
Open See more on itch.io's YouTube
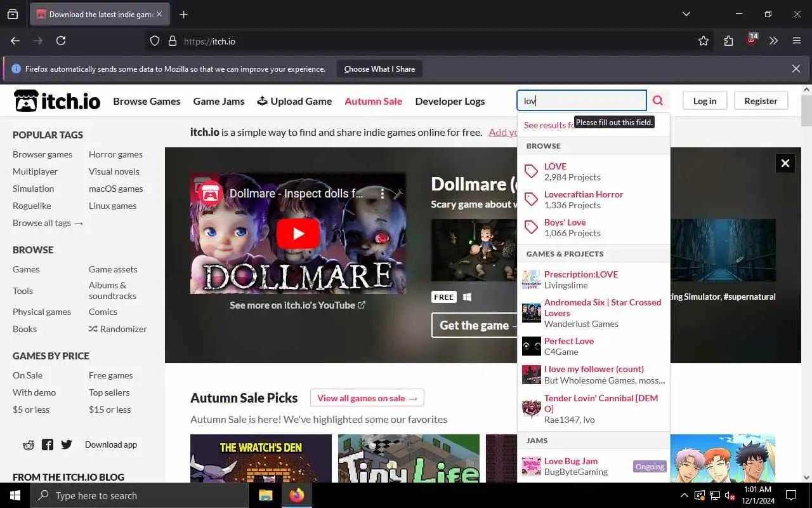click(x=298, y=305)
